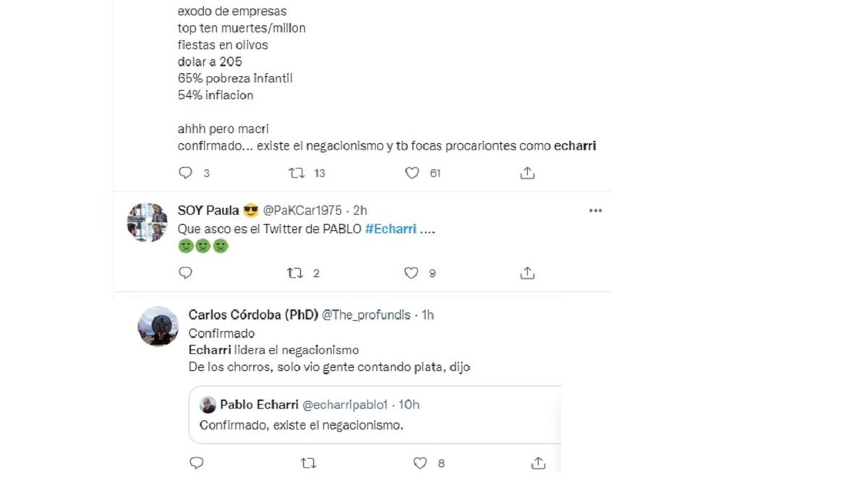Like SOY Paula's tweet with 9 likes
Image resolution: width=868 pixels, height=488 pixels.
click(x=412, y=273)
